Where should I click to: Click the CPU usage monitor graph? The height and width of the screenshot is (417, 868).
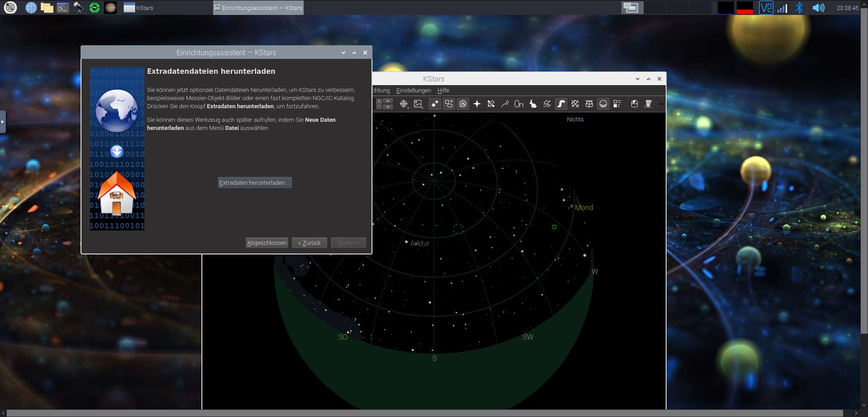(726, 8)
